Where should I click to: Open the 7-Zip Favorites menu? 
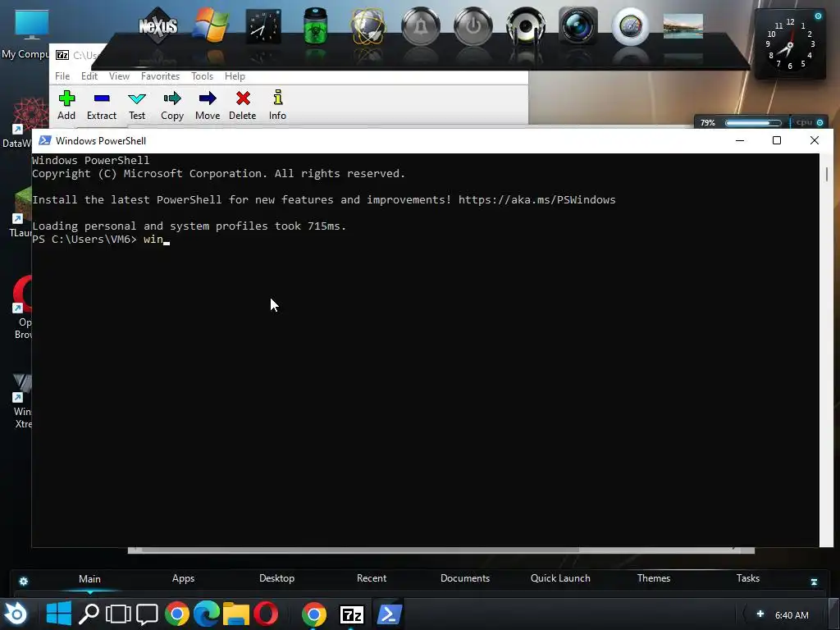pyautogui.click(x=160, y=76)
